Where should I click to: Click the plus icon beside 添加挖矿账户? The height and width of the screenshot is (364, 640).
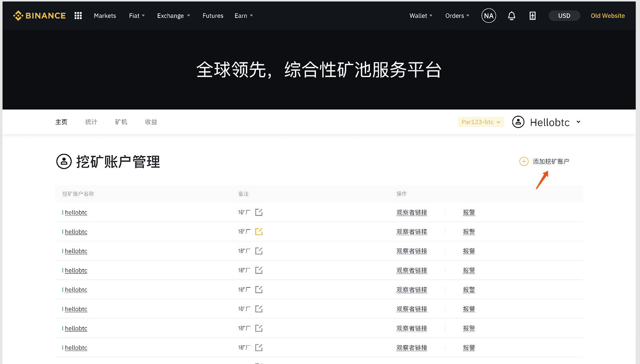point(524,161)
